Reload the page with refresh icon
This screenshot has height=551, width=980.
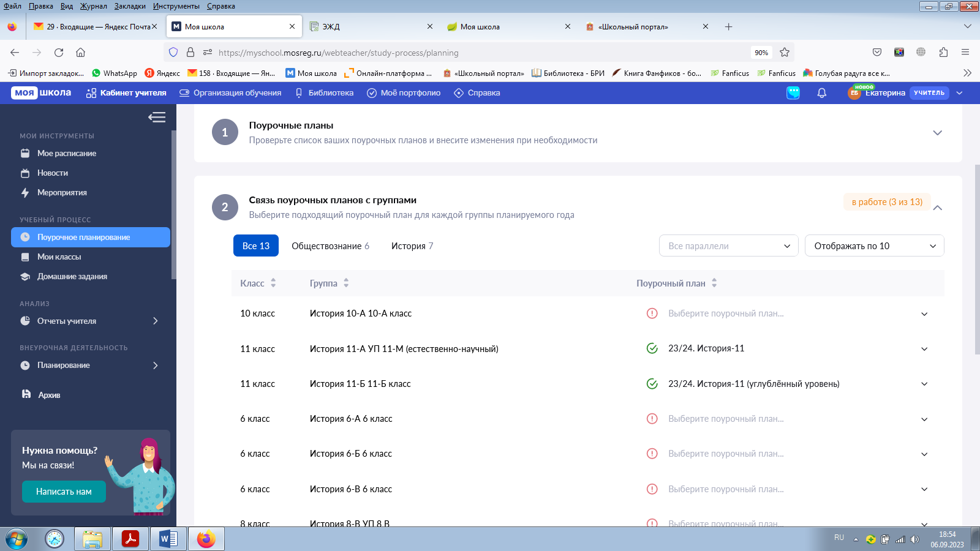(59, 53)
